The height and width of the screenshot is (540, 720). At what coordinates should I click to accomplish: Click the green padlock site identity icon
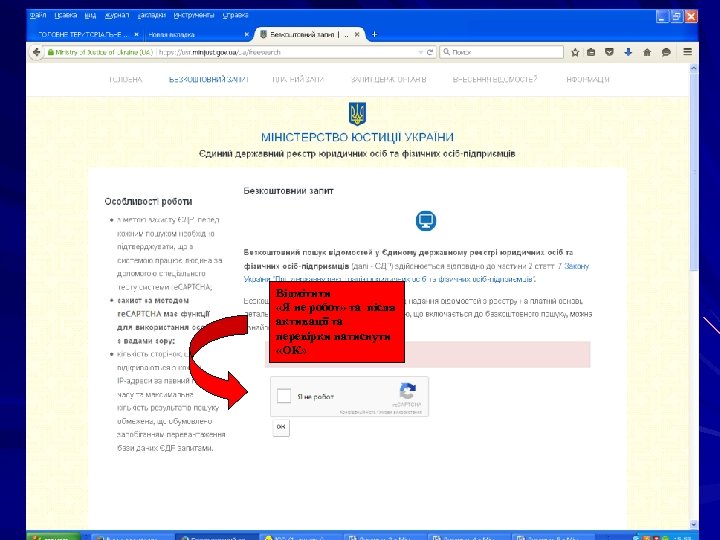[x=51, y=52]
